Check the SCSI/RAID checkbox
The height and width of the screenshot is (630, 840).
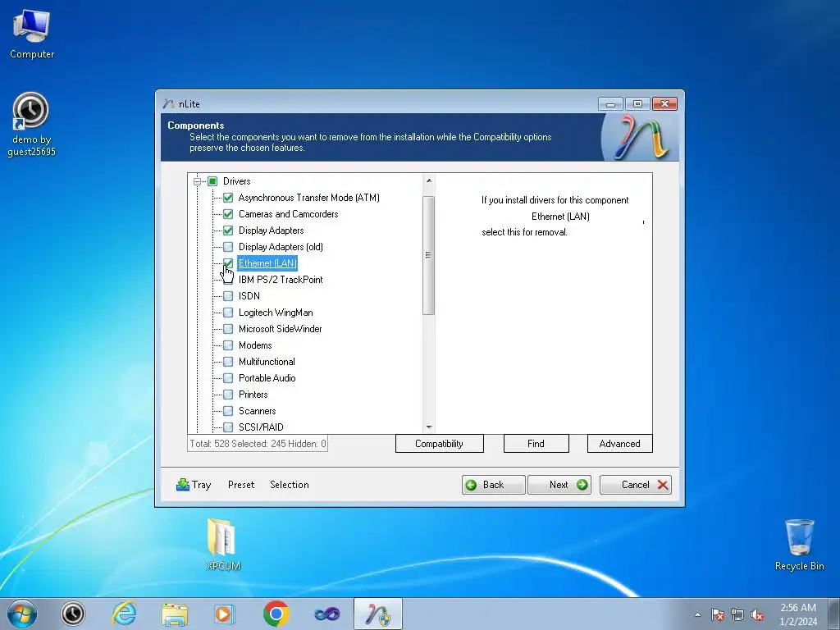(228, 427)
